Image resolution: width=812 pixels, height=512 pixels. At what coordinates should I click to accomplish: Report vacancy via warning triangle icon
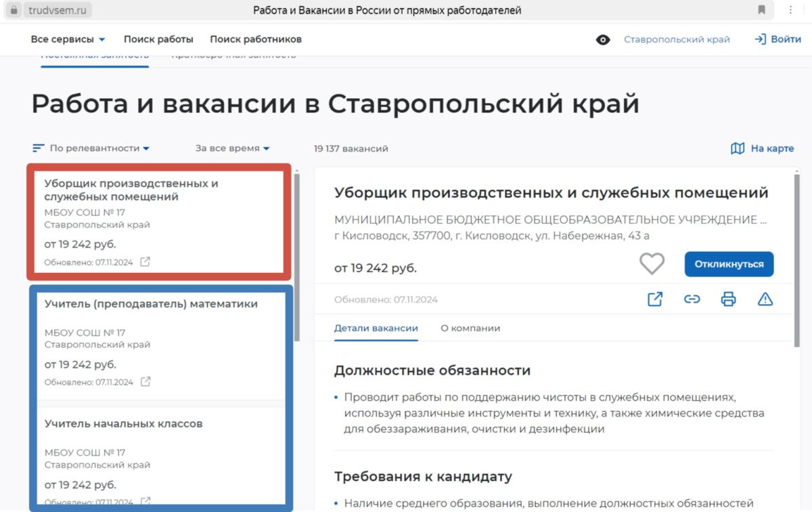pyautogui.click(x=765, y=299)
